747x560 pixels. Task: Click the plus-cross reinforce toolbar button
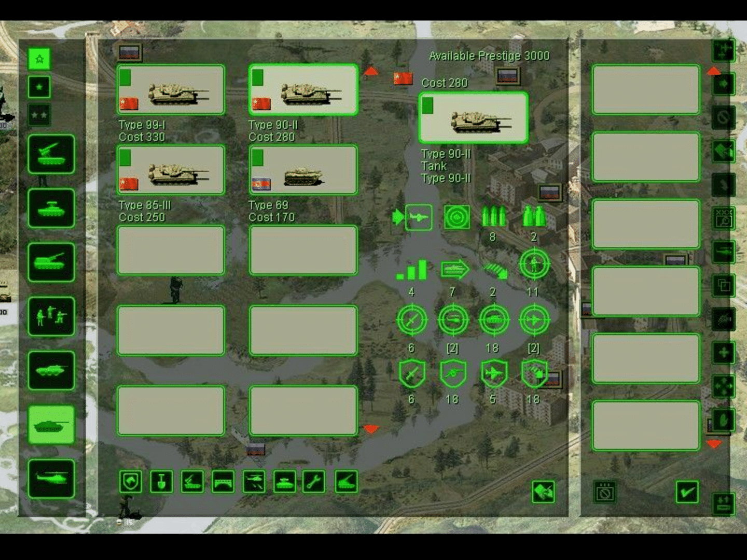[x=723, y=353]
